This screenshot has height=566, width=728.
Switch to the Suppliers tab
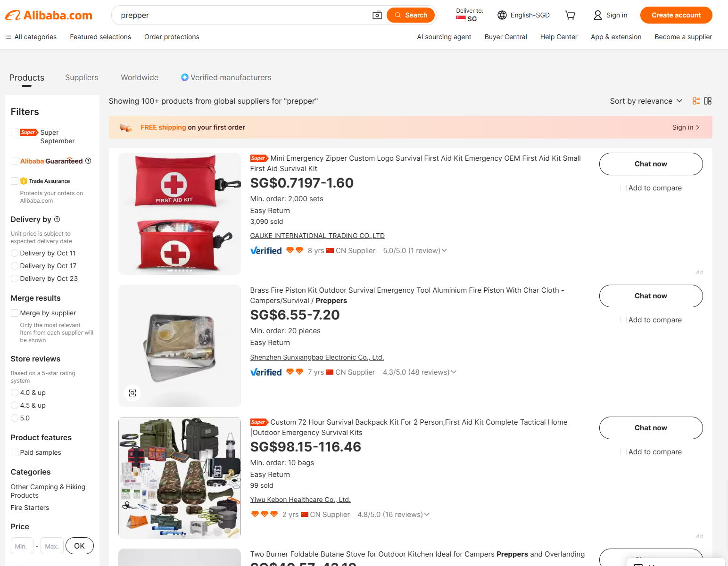(x=82, y=77)
